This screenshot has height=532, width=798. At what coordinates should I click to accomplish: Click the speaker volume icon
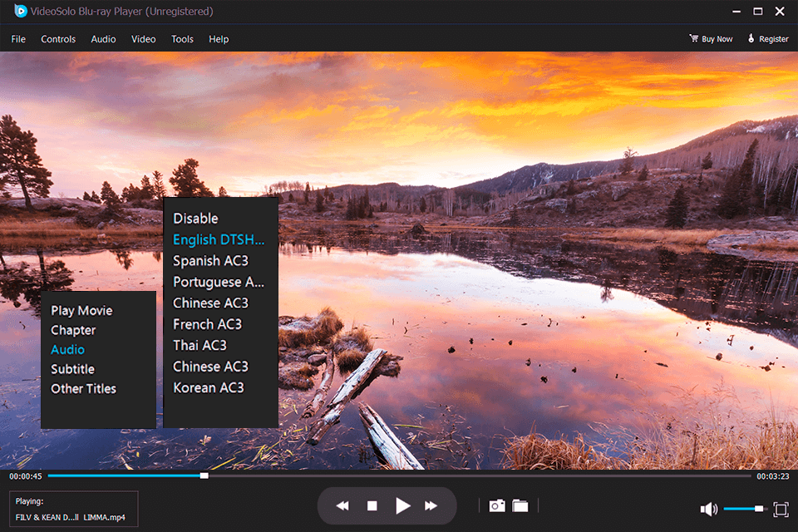point(709,508)
